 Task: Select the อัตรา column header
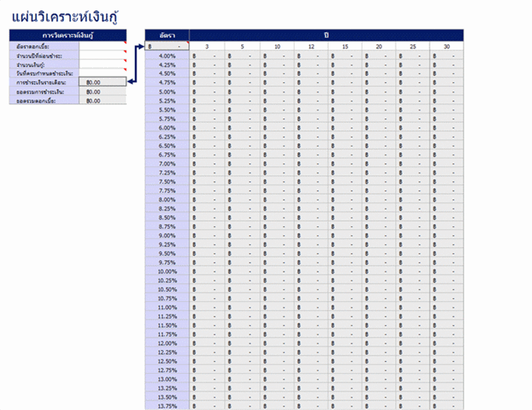point(167,35)
